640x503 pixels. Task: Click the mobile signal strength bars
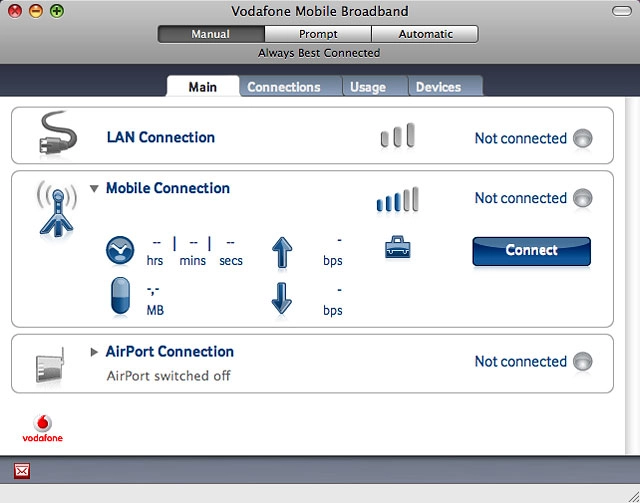397,200
